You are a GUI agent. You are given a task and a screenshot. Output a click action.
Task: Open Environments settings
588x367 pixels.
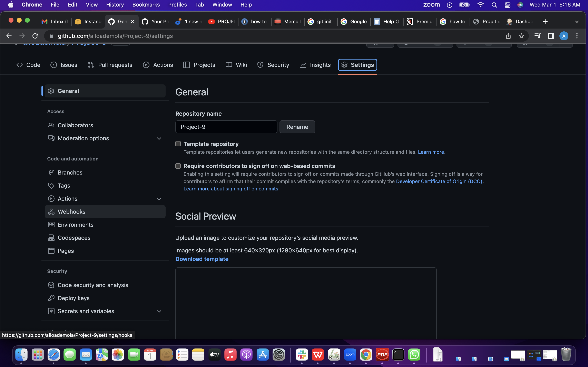(x=75, y=224)
